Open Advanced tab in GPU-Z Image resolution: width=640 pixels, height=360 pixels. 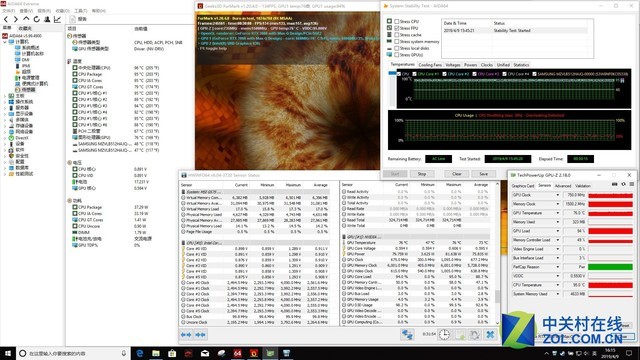[562, 186]
